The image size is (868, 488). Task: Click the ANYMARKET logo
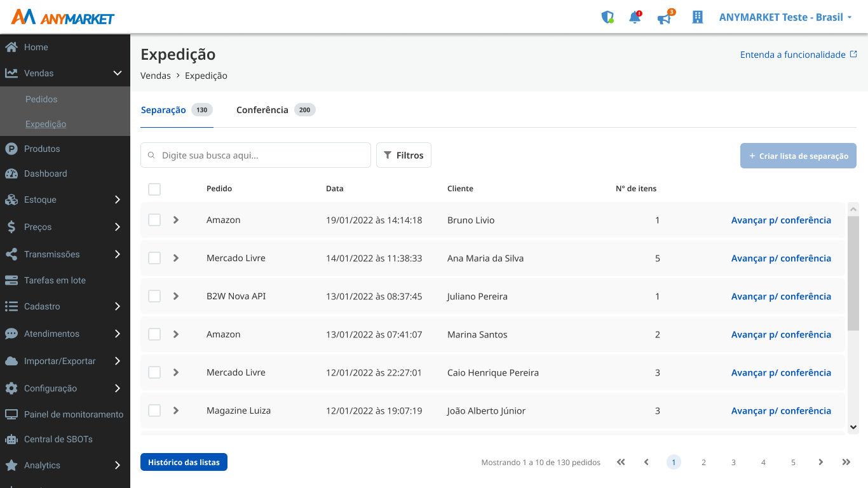click(63, 17)
